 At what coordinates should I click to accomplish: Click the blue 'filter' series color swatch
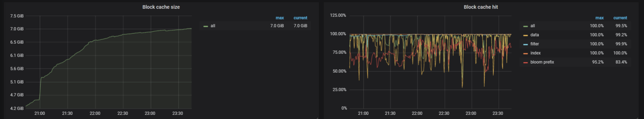point(526,44)
